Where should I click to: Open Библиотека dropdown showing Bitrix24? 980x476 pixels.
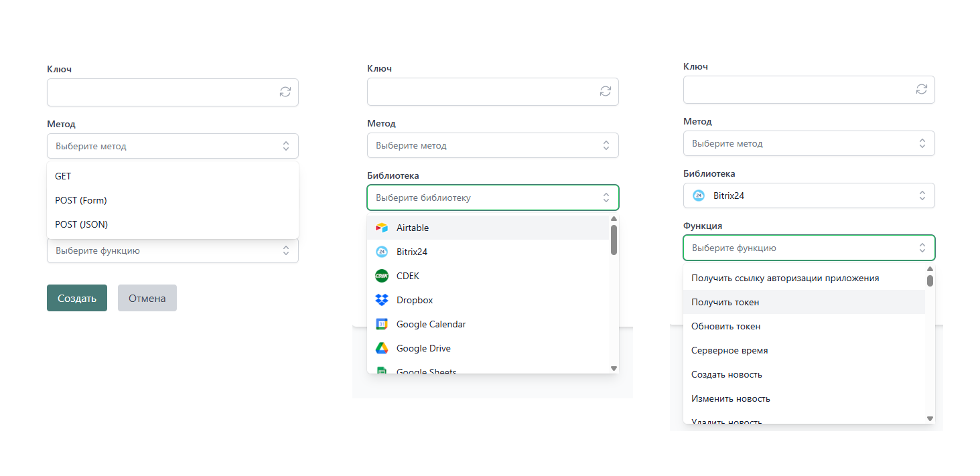[809, 195]
